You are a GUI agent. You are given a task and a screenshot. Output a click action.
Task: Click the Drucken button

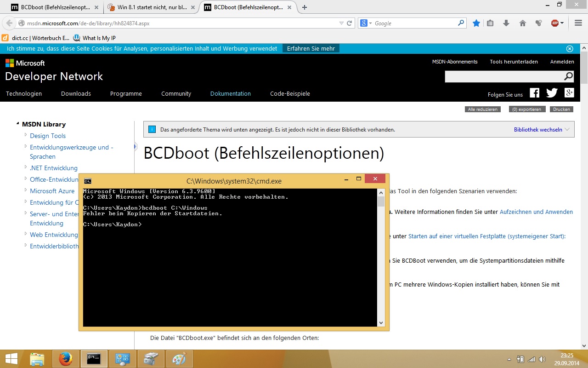pos(561,109)
